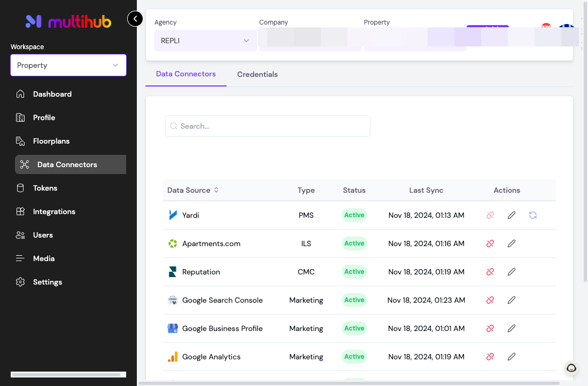Disconnect the Google Business Profile connector
This screenshot has height=386, width=588.
pyautogui.click(x=490, y=328)
